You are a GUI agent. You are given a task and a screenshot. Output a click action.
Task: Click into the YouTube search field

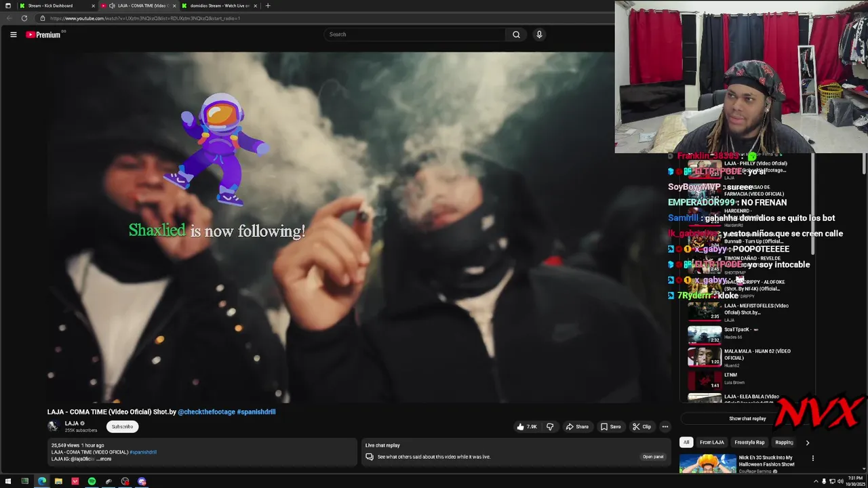coord(415,35)
